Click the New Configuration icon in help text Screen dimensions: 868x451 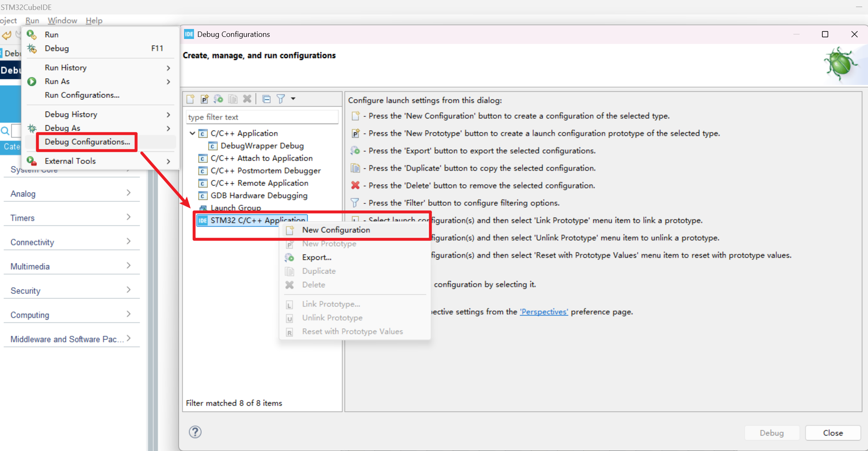355,116
